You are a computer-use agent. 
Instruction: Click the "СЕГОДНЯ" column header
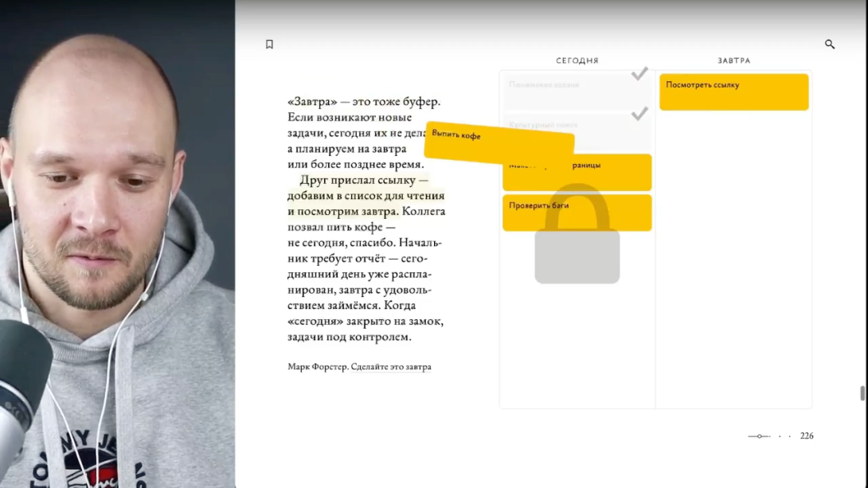[x=577, y=61]
